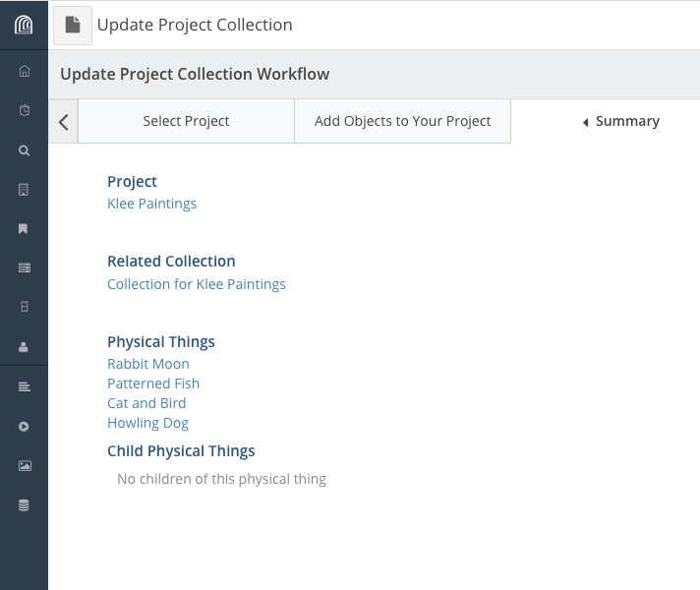700x590 pixels.
Task: Click the Related Collection heading
Action: point(171,262)
